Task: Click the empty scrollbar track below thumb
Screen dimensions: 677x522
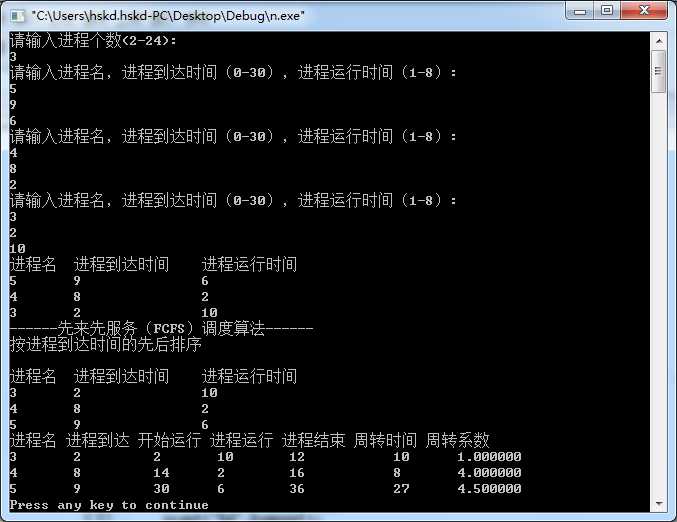Action: [x=659, y=294]
